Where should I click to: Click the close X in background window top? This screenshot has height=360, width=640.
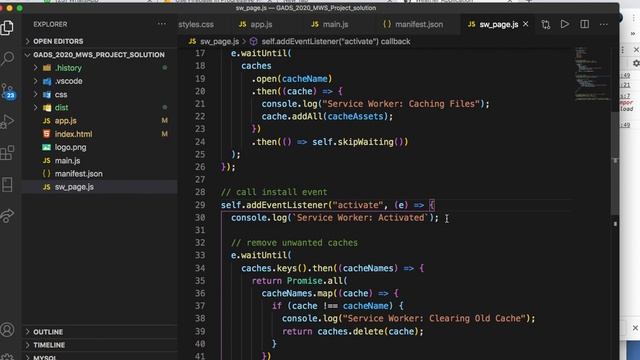point(636,50)
